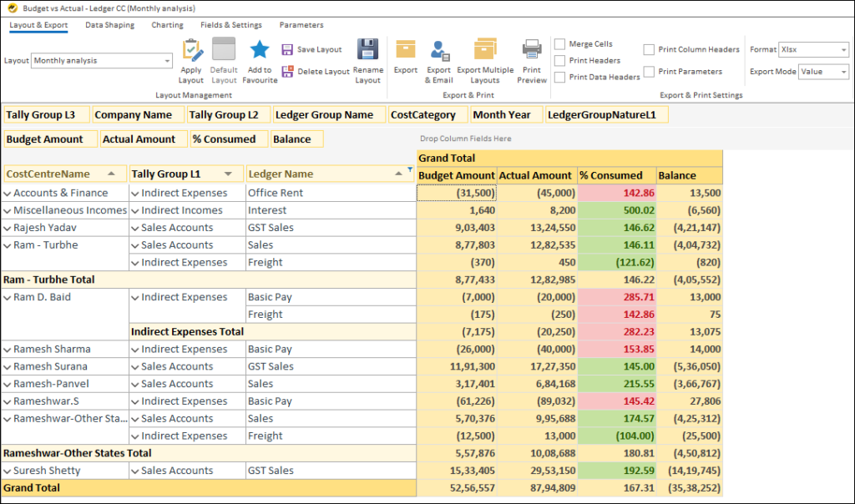Enable the Merge Cells checkbox
The height and width of the screenshot is (504, 855).
point(560,44)
